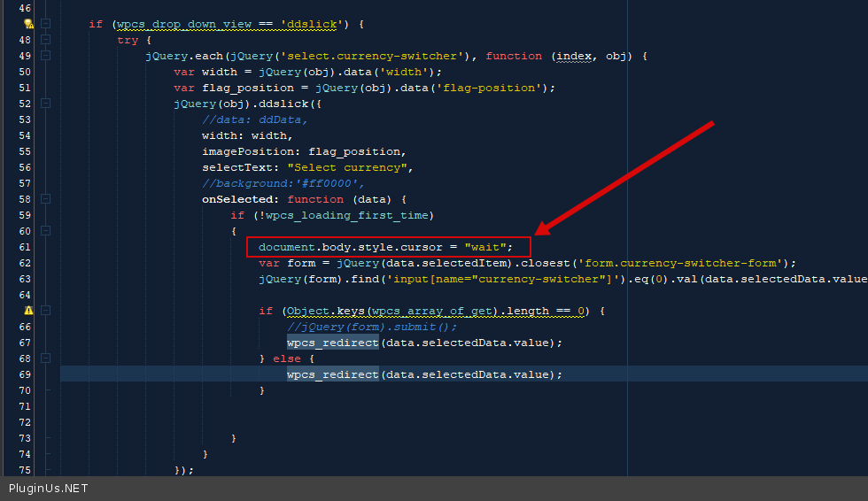Click the highlighted wpcs_redirect on line 69

(x=332, y=374)
